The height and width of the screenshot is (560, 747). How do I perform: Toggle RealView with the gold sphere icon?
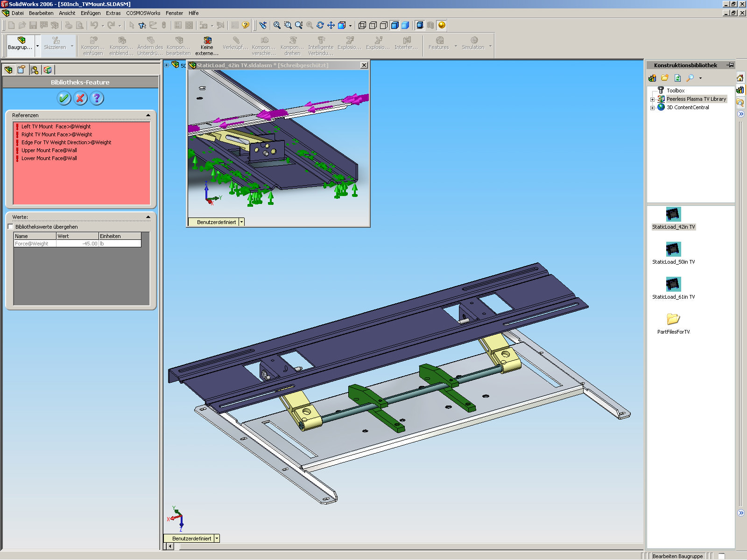point(441,26)
